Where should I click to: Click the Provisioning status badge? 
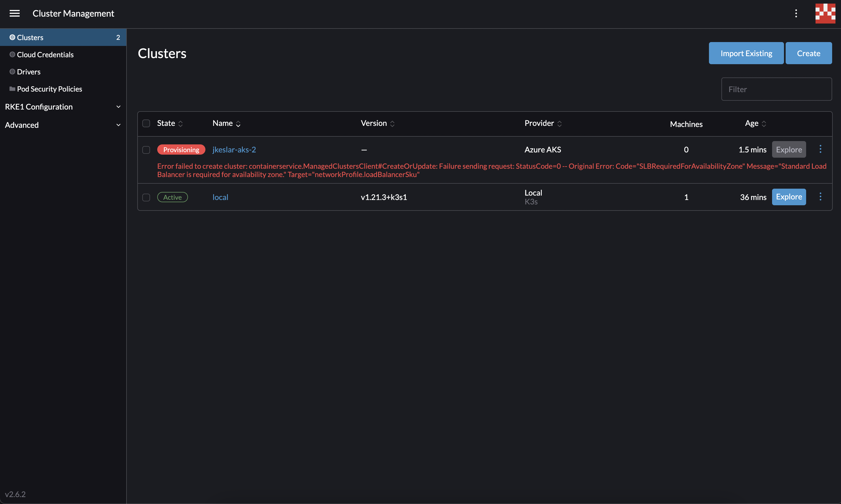pyautogui.click(x=181, y=149)
